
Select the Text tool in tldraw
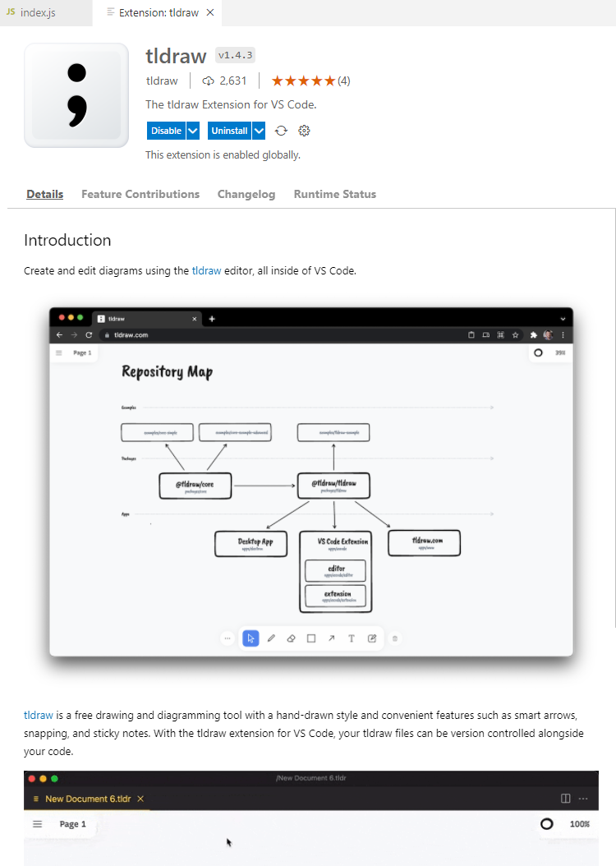352,638
